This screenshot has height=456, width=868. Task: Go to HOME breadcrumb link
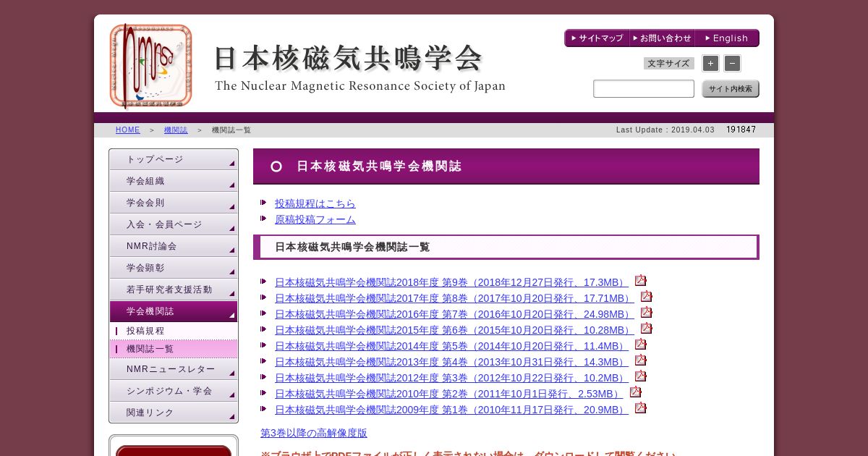click(128, 130)
